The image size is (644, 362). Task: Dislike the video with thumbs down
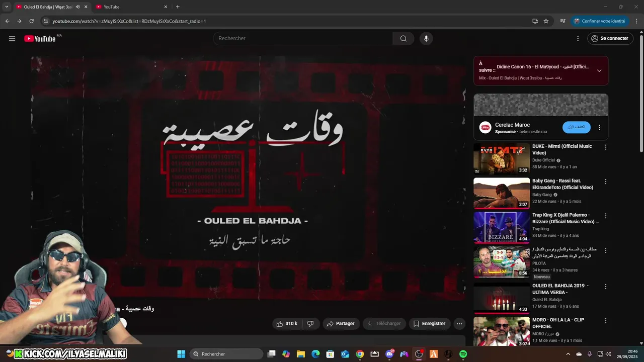pyautogui.click(x=310, y=324)
